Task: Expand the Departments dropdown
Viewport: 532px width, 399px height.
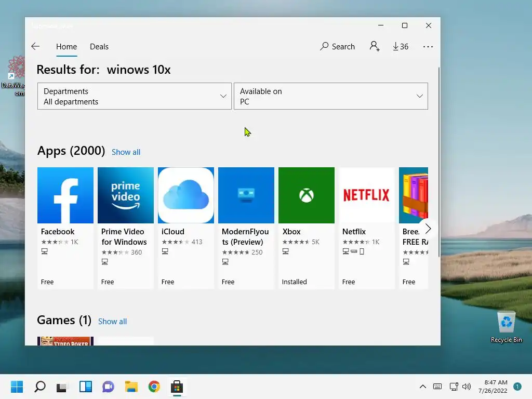Action: pos(135,96)
